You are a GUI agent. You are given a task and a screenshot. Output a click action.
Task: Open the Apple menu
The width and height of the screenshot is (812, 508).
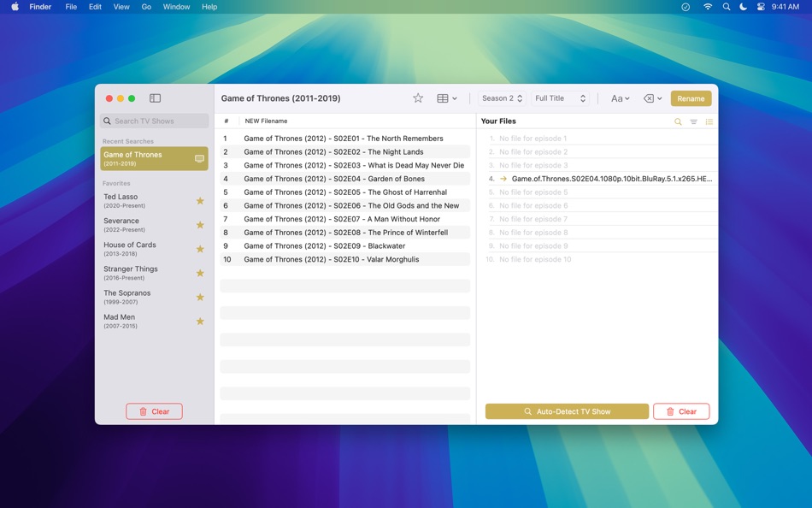coord(15,7)
